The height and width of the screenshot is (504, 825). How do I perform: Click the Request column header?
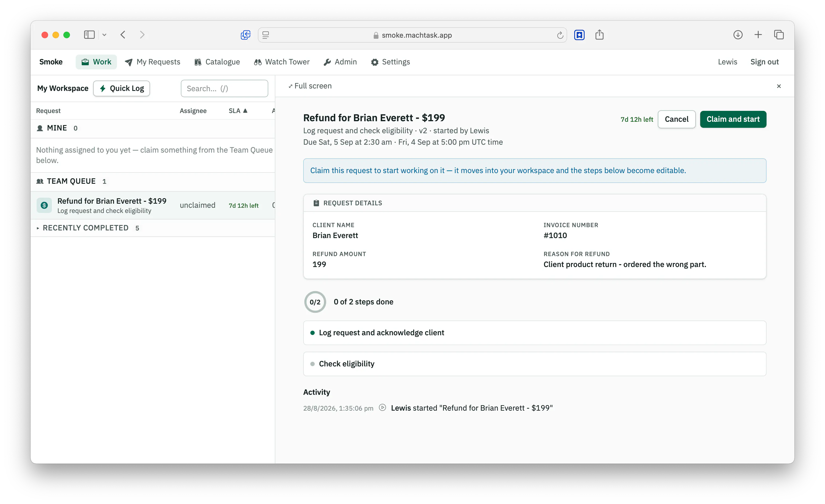(x=48, y=111)
